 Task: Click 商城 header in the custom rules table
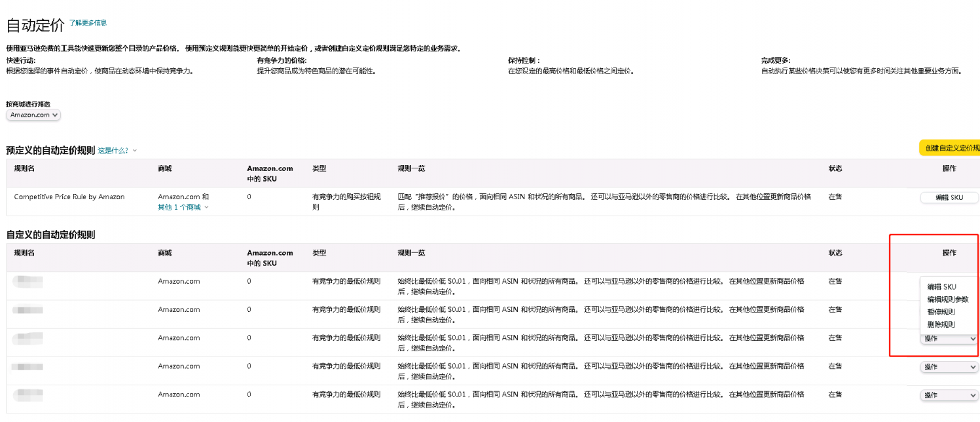[165, 253]
